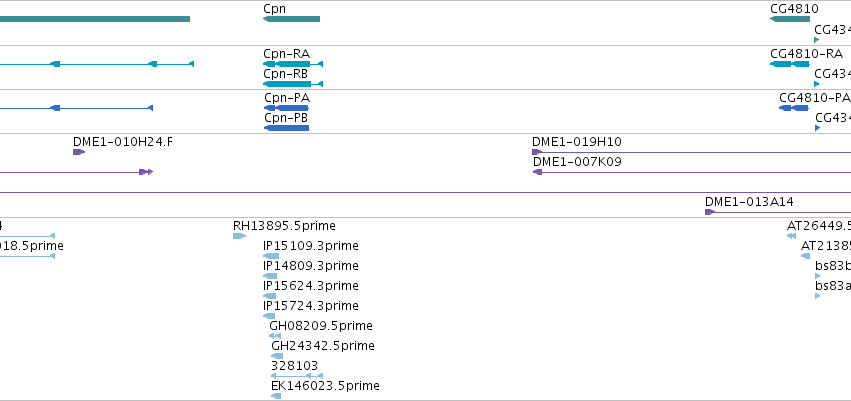Open the Cpn-PA protein feature
The height and width of the screenshot is (401, 851).
coord(286,108)
